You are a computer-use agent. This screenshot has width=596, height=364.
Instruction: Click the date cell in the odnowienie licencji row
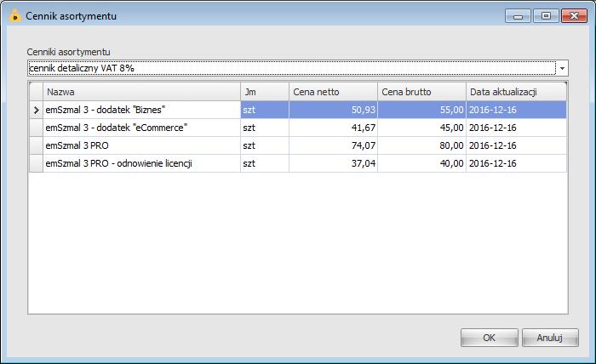[x=516, y=163]
